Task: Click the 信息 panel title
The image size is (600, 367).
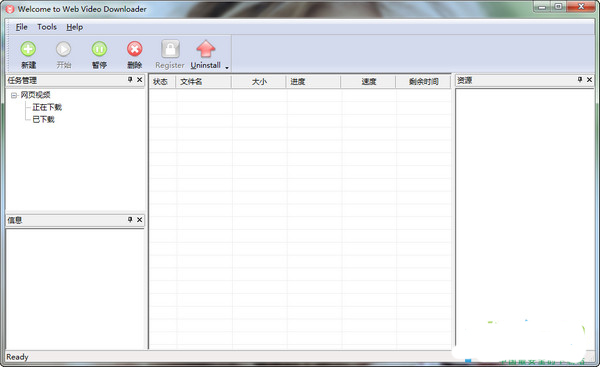Action: [15, 220]
